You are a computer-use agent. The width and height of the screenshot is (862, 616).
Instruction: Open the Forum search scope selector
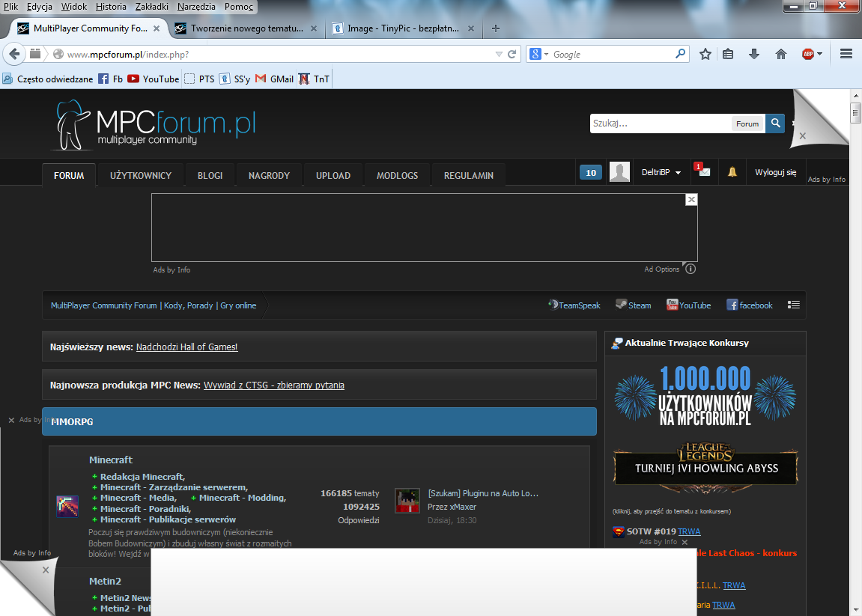(747, 123)
